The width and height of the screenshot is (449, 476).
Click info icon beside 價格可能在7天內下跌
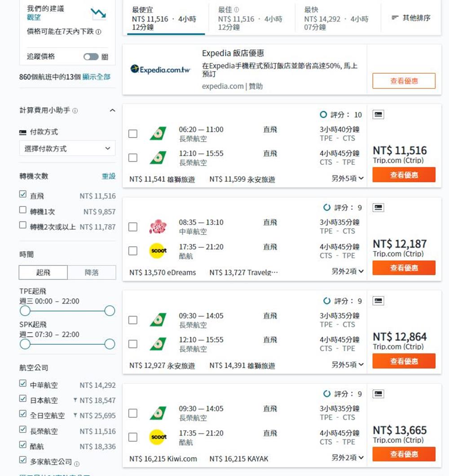pos(98,32)
